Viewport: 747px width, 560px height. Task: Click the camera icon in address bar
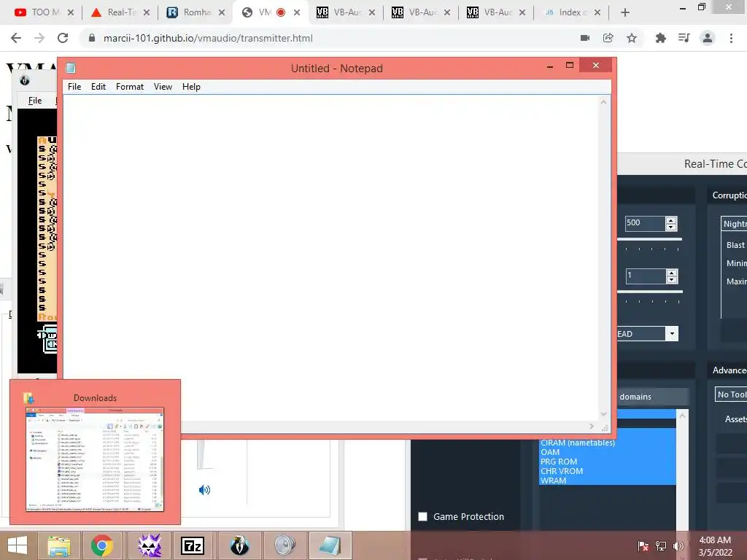click(585, 38)
